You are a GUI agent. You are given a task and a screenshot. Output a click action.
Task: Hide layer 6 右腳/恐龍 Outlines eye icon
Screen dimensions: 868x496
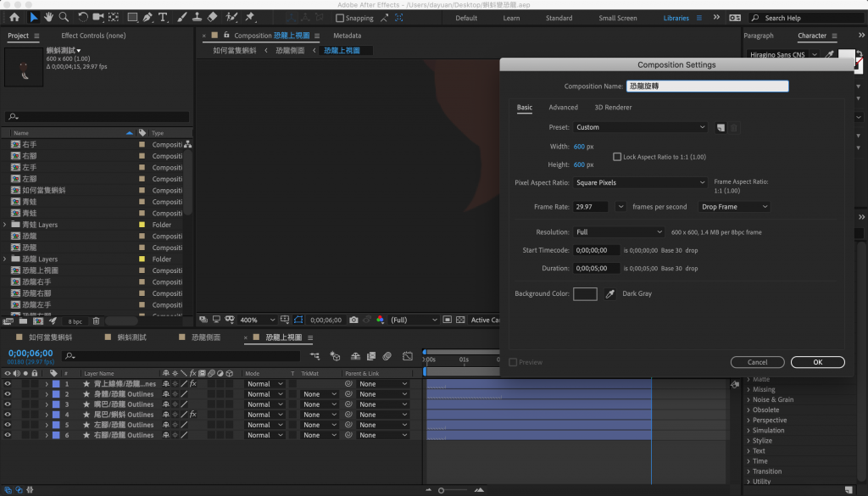8,435
